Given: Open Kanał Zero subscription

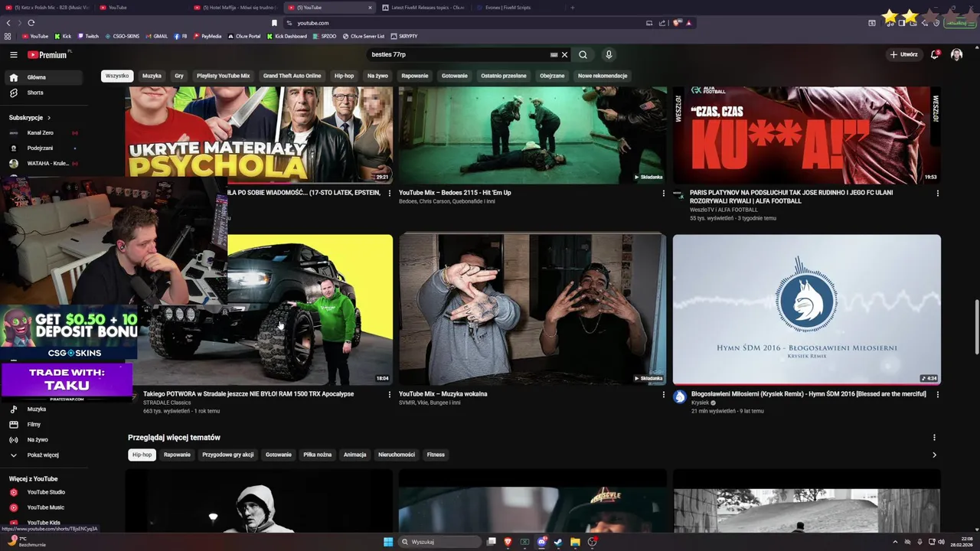Looking at the screenshot, I should pos(44,133).
